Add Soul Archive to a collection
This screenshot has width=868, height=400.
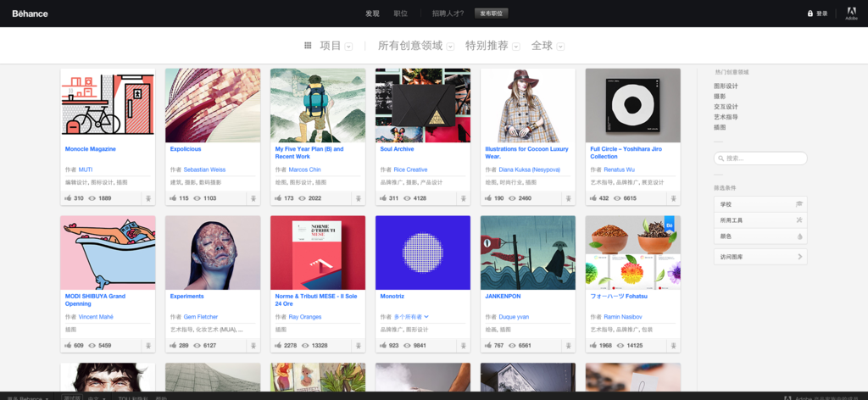click(x=464, y=198)
